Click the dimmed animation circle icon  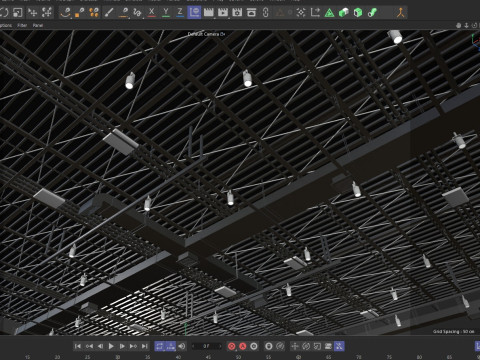click(280, 346)
